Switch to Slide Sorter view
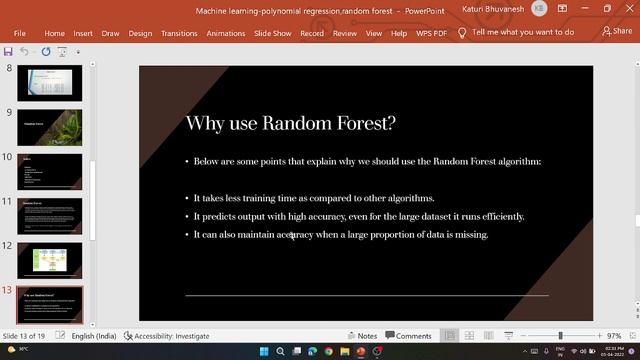Screen dimensions: 640x360 pyautogui.click(x=469, y=336)
